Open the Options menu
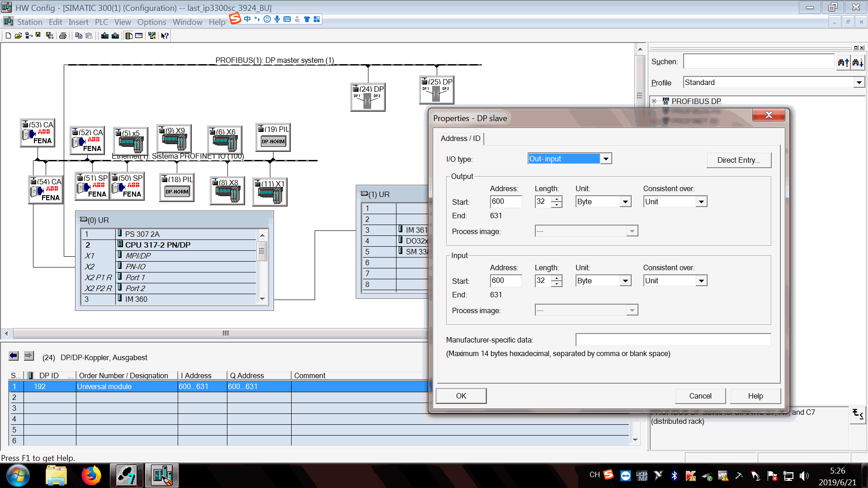Screen dimensions: 868x488 pyautogui.click(x=151, y=22)
